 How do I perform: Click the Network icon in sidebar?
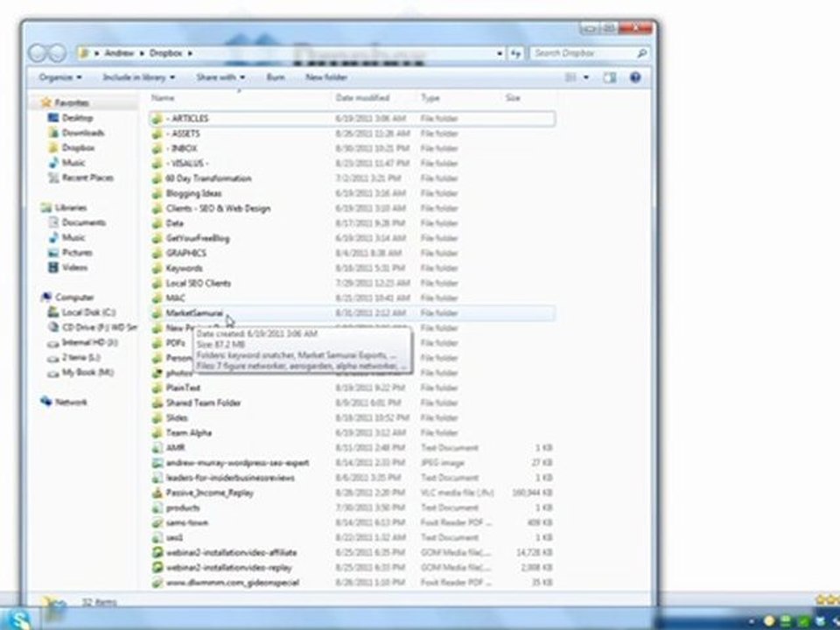(x=46, y=402)
